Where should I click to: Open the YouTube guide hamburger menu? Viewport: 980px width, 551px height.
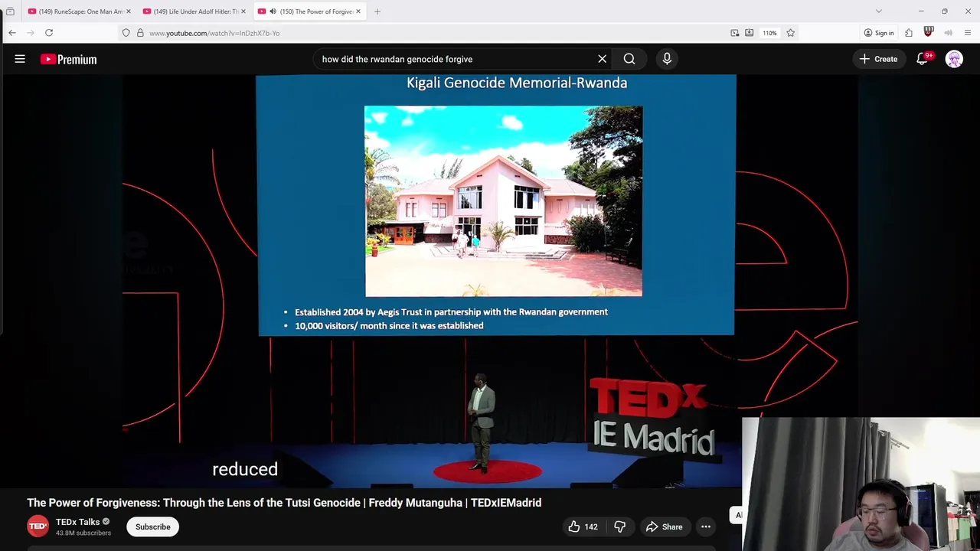[x=20, y=59]
